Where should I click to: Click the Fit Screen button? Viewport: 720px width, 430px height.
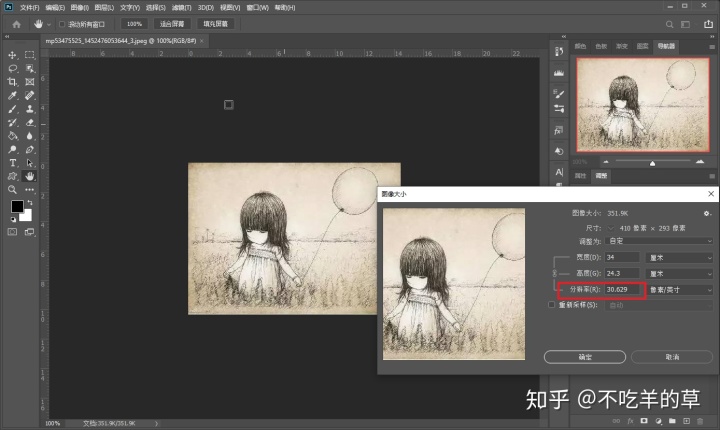(x=172, y=24)
